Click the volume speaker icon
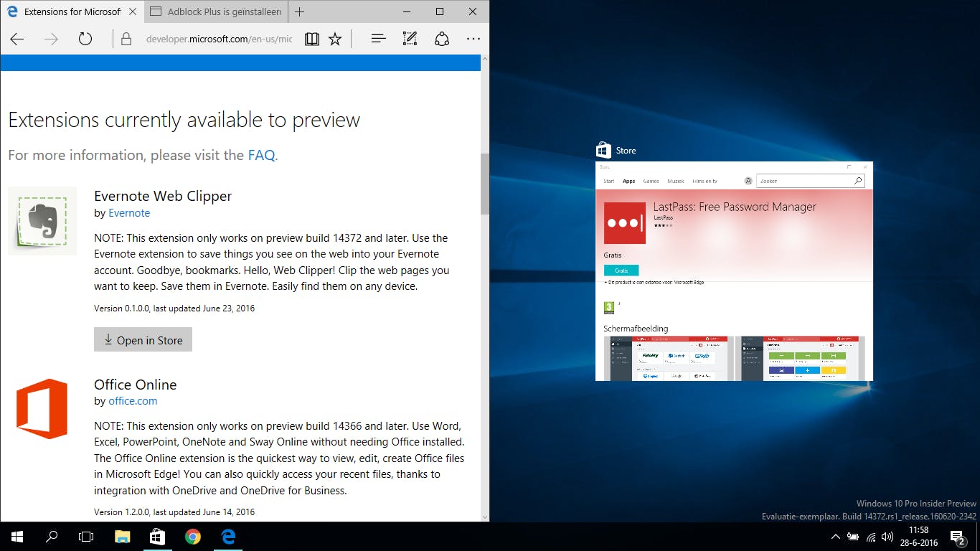 [x=887, y=537]
